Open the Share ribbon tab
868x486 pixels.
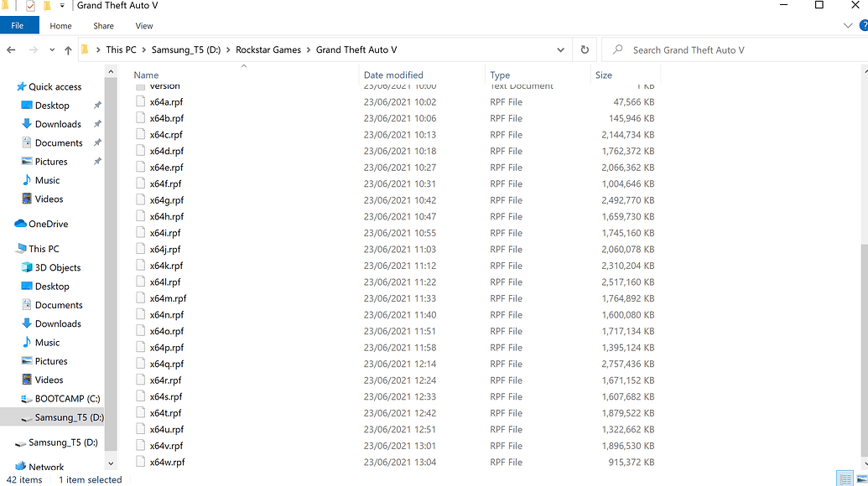coord(103,25)
